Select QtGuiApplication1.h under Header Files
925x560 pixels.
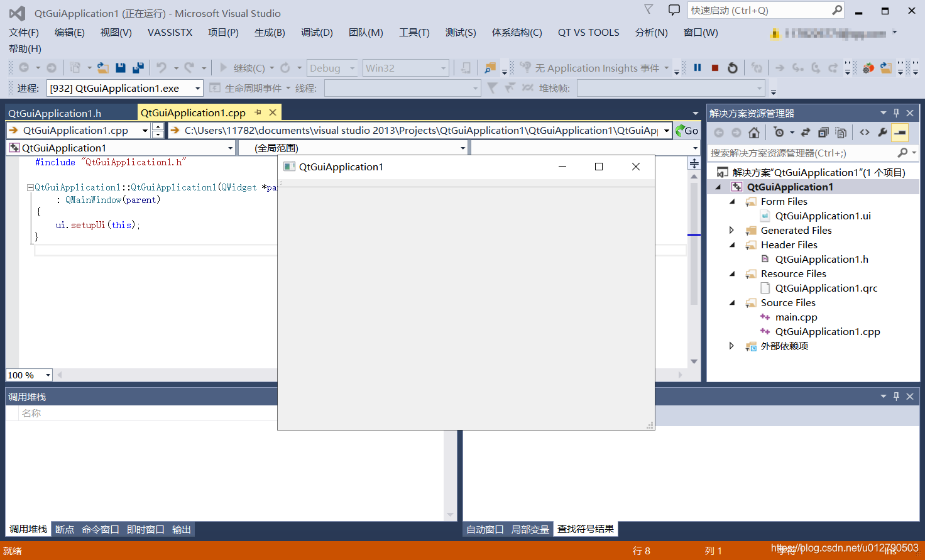click(821, 259)
